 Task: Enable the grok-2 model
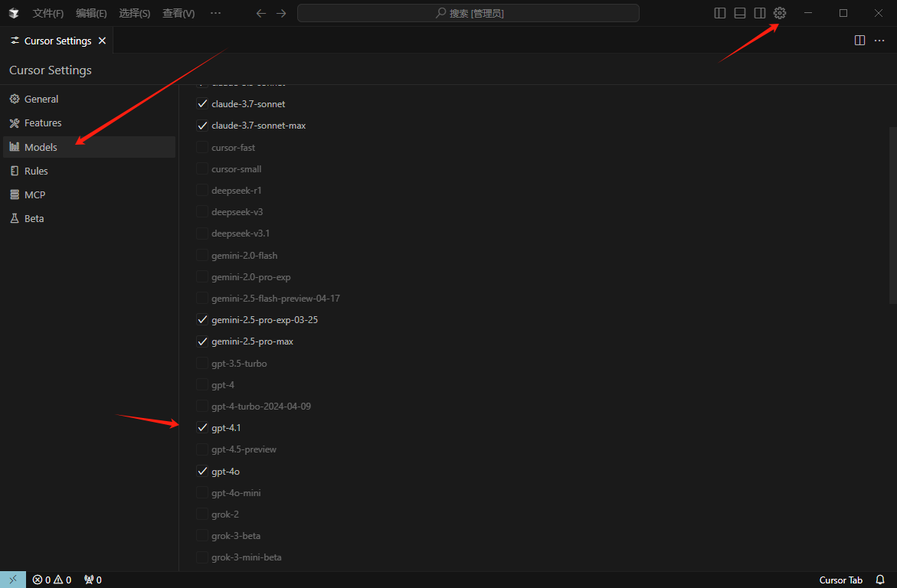click(x=202, y=514)
